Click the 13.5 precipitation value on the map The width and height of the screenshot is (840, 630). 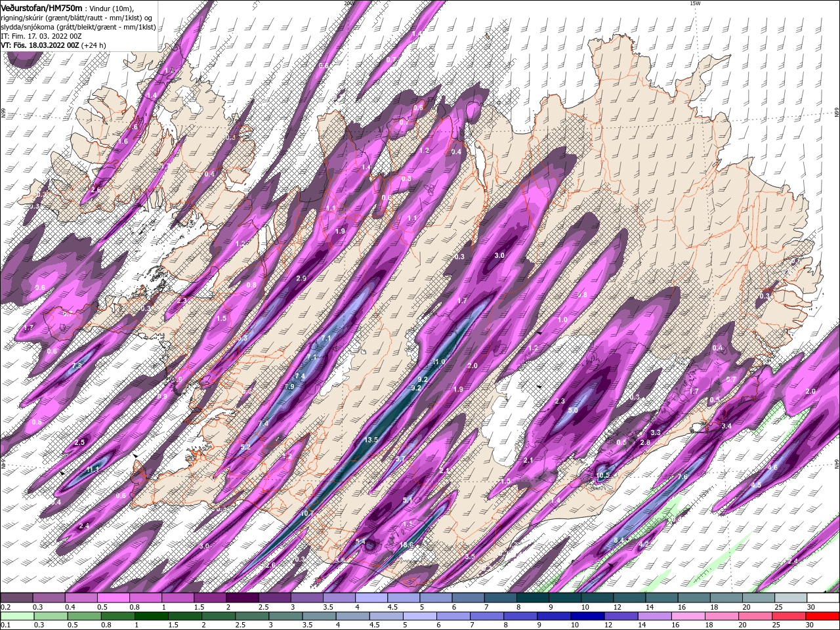tap(371, 440)
